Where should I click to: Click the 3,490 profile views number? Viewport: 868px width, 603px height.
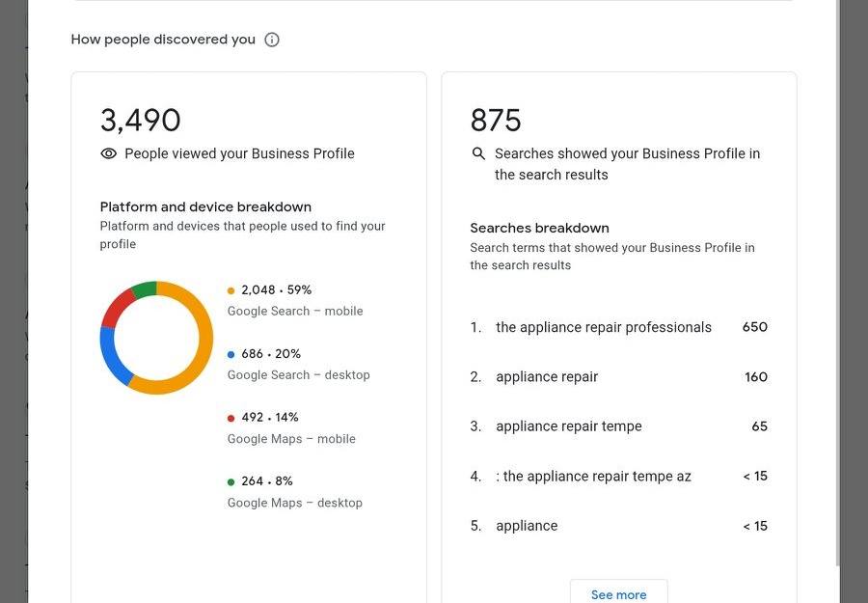pos(141,121)
